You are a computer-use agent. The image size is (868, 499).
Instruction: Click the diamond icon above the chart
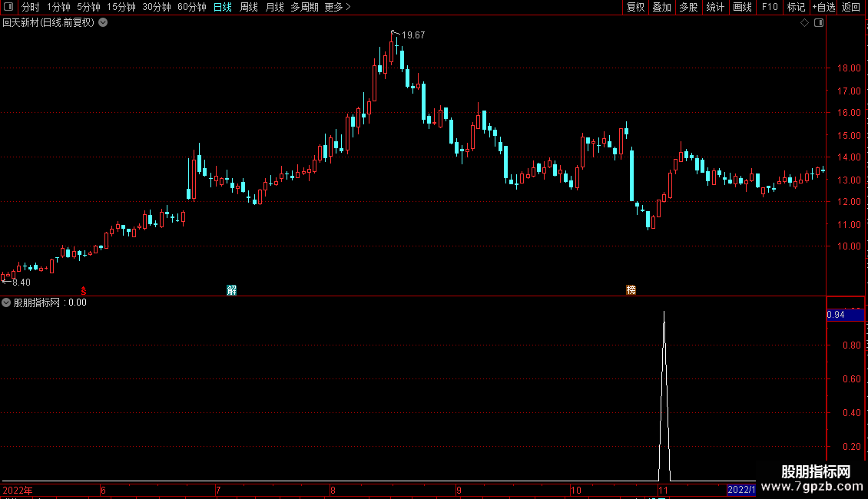coord(805,23)
